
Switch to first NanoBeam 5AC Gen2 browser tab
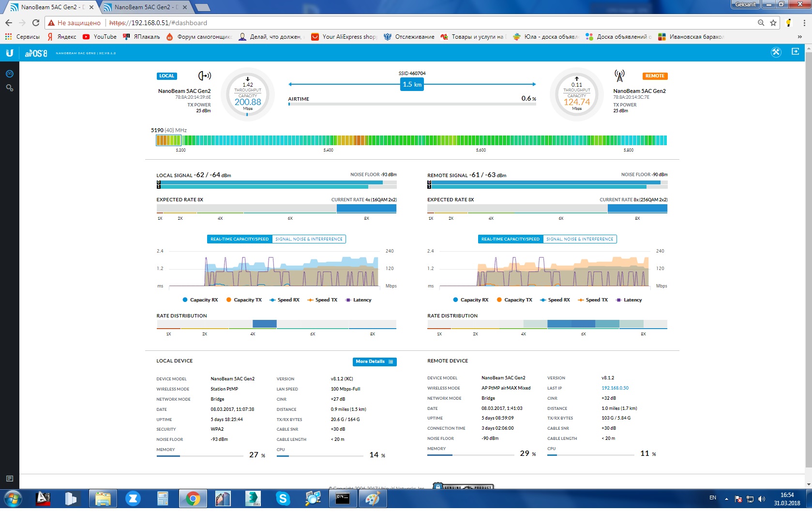click(x=52, y=7)
